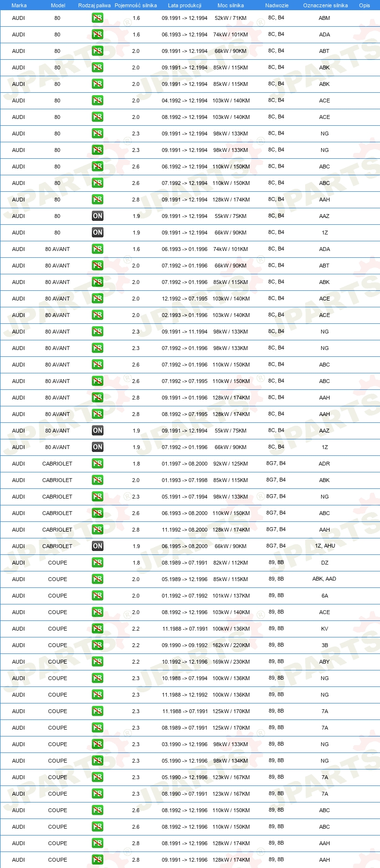
Task: Select power value 82kW / 112KM
Action: [231, 563]
